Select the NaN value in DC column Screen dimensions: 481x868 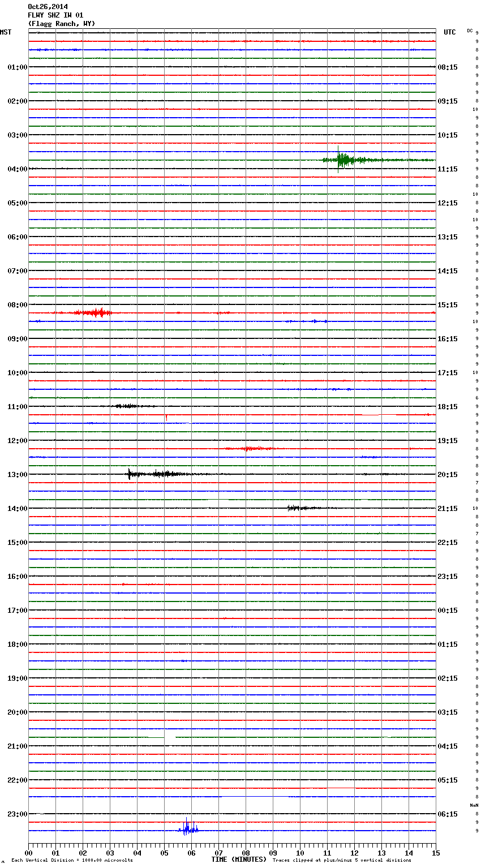coord(474,805)
